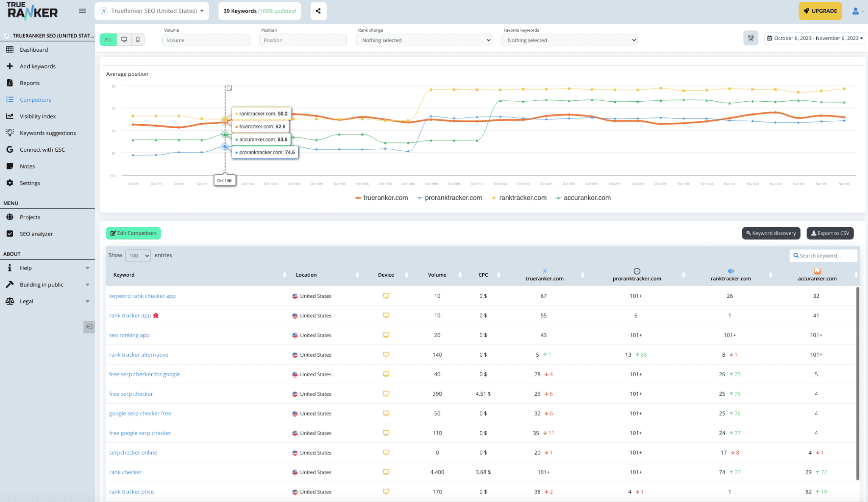Open the TrueRanker SEO project dropdown
868x502 pixels.
pos(152,11)
